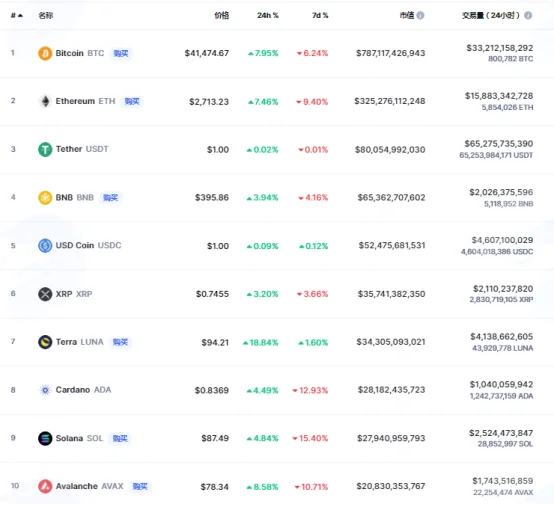Sort the table by 24h % column
This screenshot has height=505, width=554.
point(268,15)
